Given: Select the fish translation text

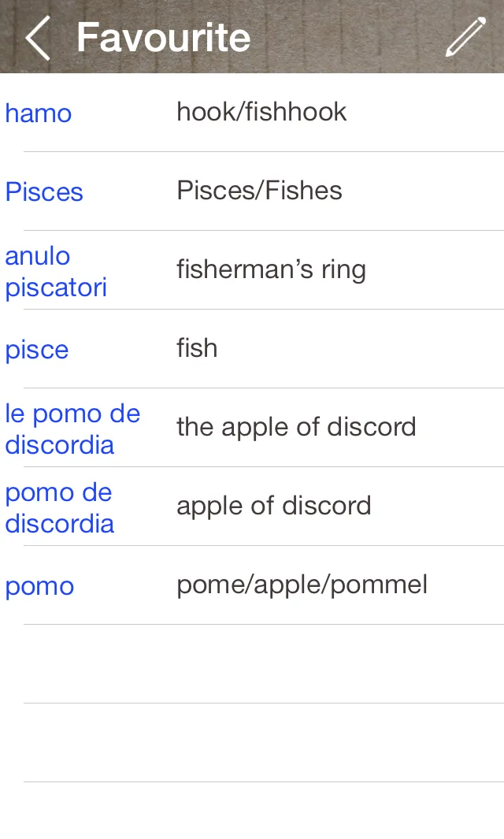Looking at the screenshot, I should (197, 347).
